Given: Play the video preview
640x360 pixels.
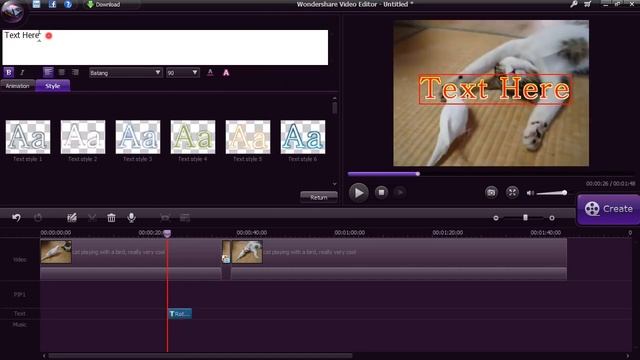Looking at the screenshot, I should pos(359,192).
